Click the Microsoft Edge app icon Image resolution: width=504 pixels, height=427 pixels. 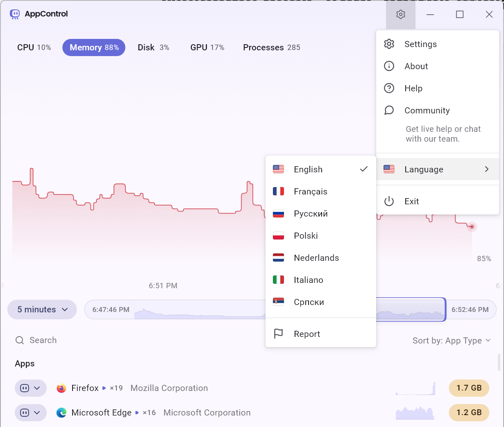tap(61, 413)
